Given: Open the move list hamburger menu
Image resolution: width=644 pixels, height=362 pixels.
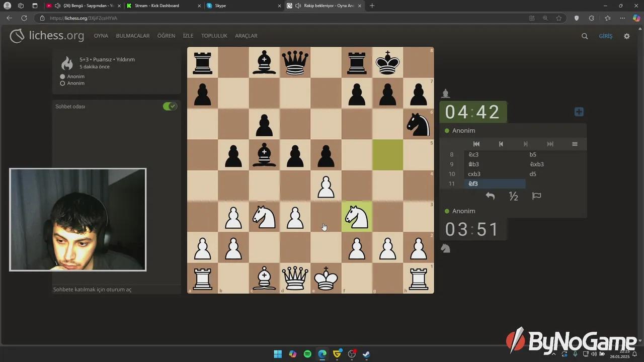Looking at the screenshot, I should coord(575,144).
